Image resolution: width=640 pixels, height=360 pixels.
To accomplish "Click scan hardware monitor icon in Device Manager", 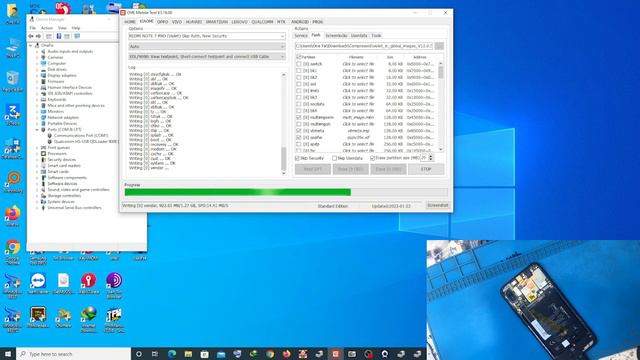I will pyautogui.click(x=77, y=36).
